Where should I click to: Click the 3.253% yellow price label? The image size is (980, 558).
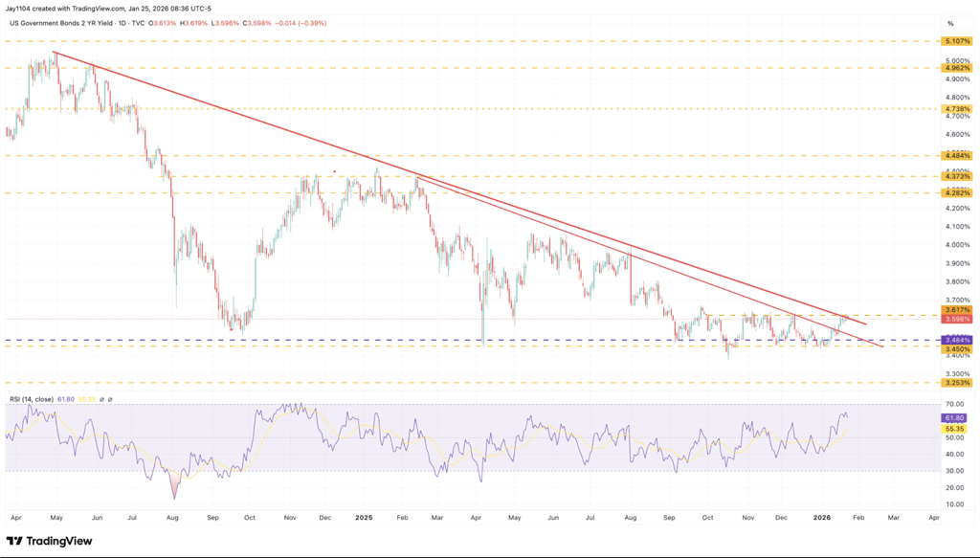[957, 383]
